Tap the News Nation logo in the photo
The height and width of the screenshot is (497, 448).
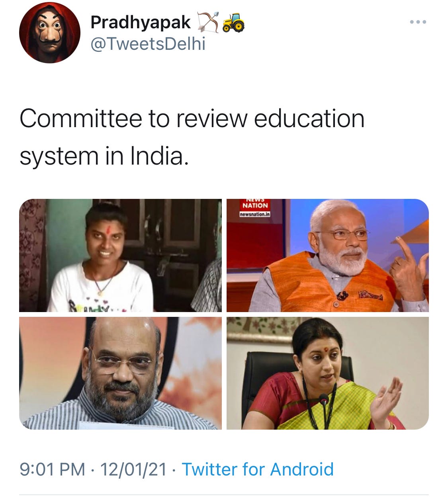pos(255,204)
